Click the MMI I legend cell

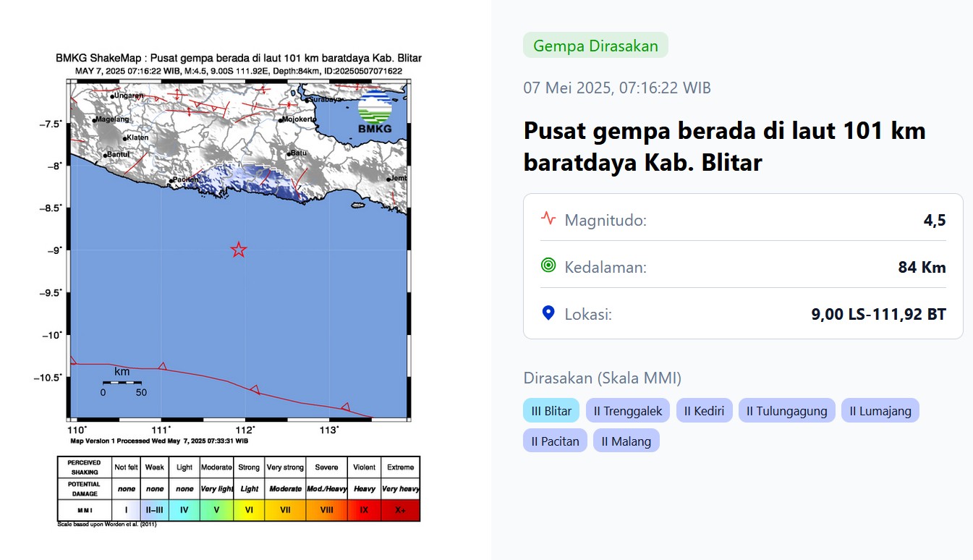tap(127, 510)
